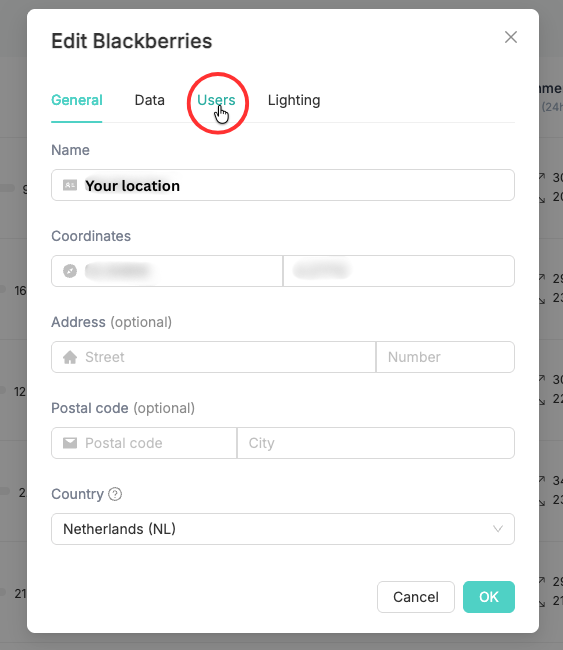Expand the Country dropdown arrow
Viewport: 563px width, 650px height.
497,529
